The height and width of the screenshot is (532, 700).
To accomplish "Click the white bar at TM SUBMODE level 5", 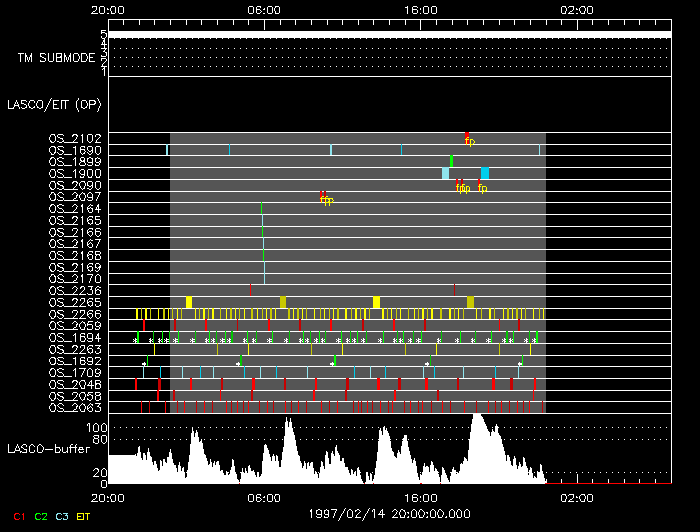I will 388,34.
